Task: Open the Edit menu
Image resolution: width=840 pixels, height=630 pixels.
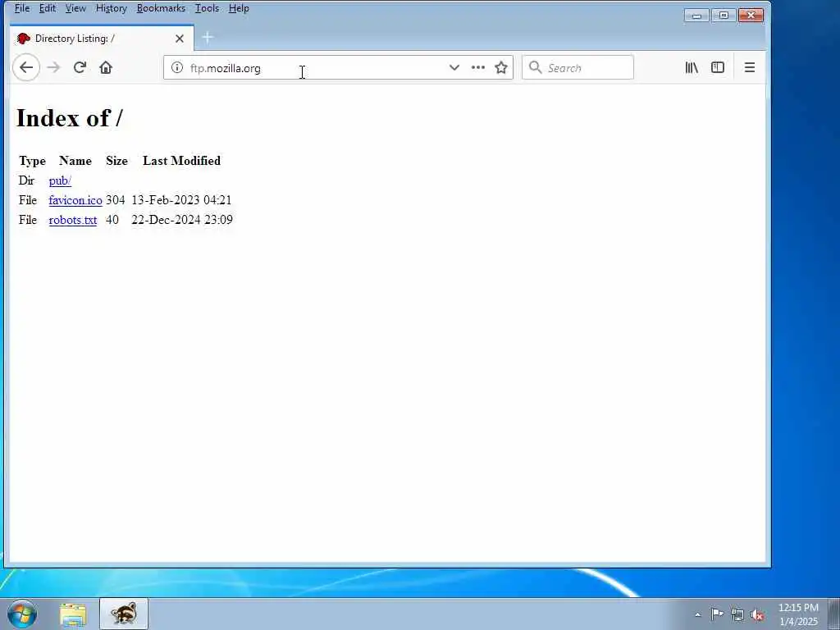Action: pos(47,8)
